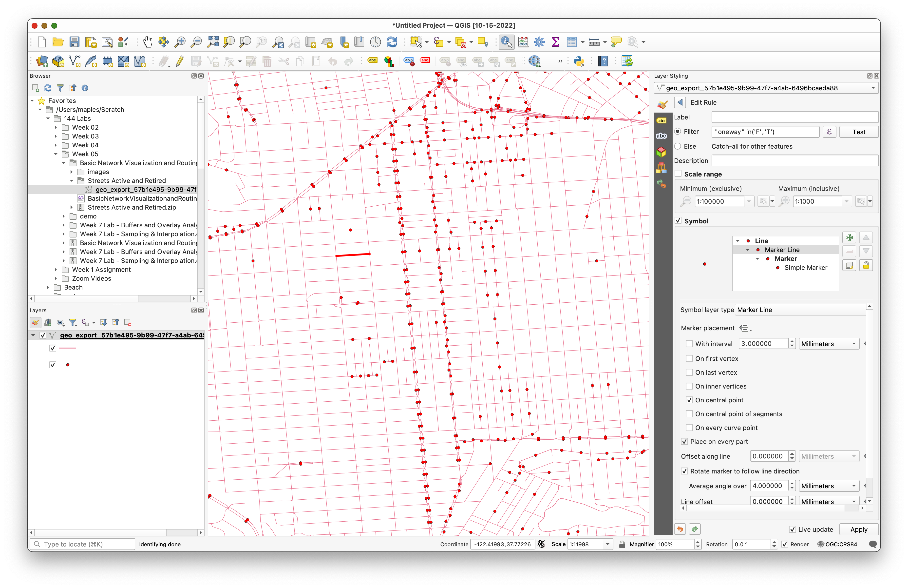Open the expression builder epsilon button
This screenshot has height=588, width=908.
coord(829,132)
